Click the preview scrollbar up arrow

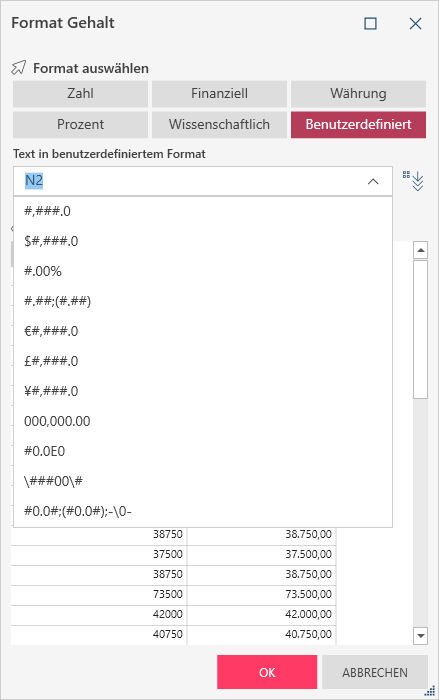[420, 250]
